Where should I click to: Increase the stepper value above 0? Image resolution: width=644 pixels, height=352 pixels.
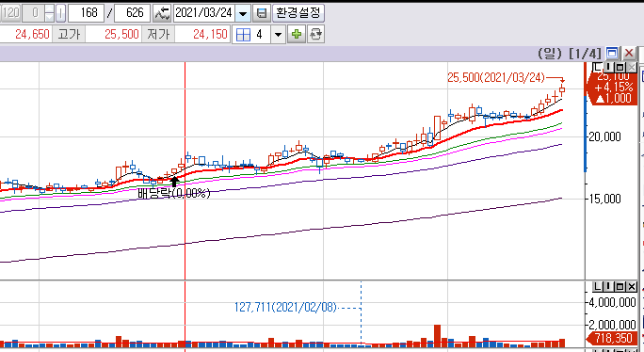click(x=49, y=9)
